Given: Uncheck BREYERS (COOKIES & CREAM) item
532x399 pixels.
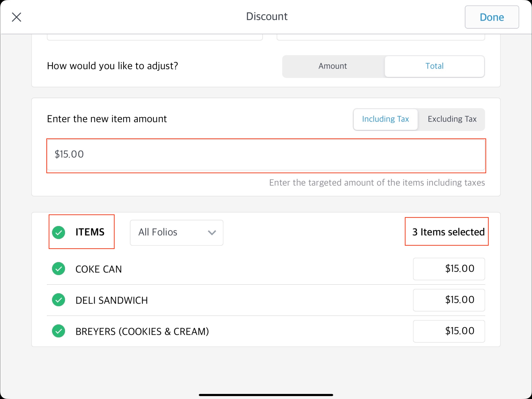Looking at the screenshot, I should [59, 331].
